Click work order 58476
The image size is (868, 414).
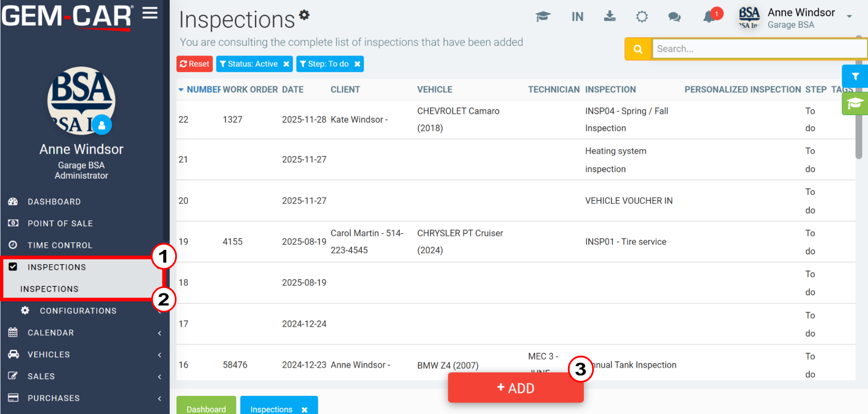click(x=235, y=365)
